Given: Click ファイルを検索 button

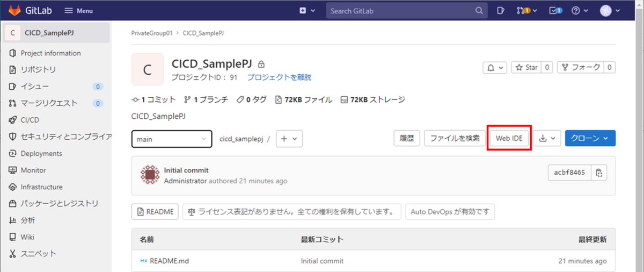Looking at the screenshot, I should tap(455, 138).
